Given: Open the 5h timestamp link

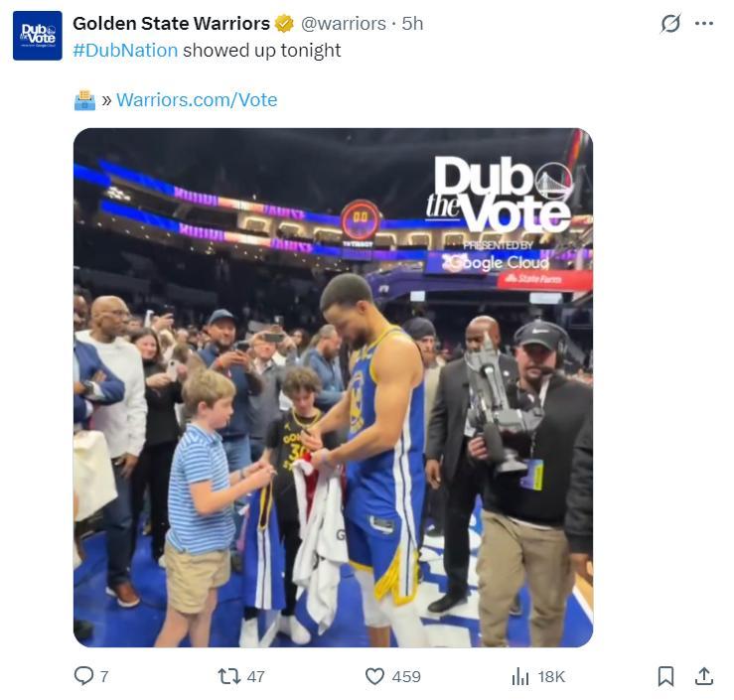Looking at the screenshot, I should (x=412, y=23).
